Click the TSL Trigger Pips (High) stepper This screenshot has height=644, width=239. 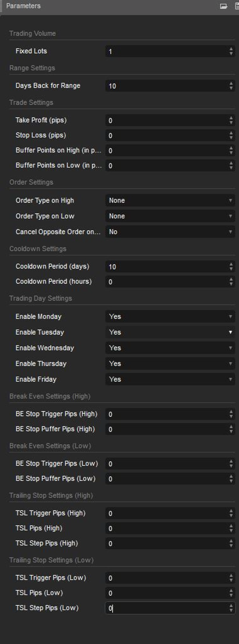click(231, 513)
